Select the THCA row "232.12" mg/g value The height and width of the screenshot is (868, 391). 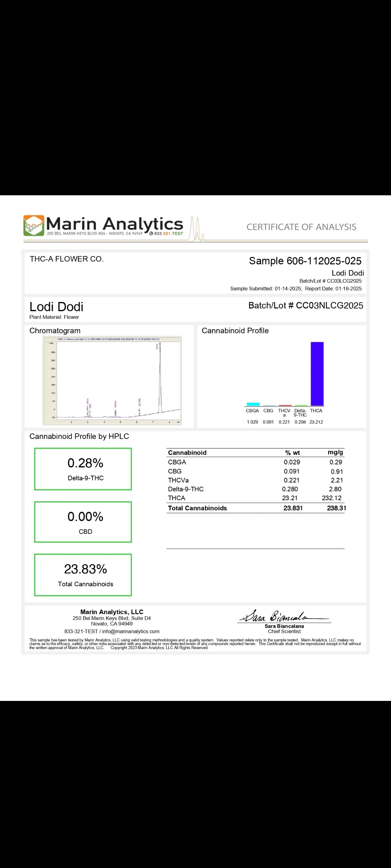pyautogui.click(x=332, y=498)
